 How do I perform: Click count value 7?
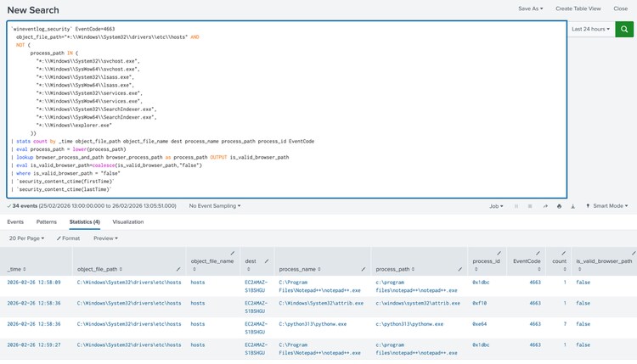(565, 324)
